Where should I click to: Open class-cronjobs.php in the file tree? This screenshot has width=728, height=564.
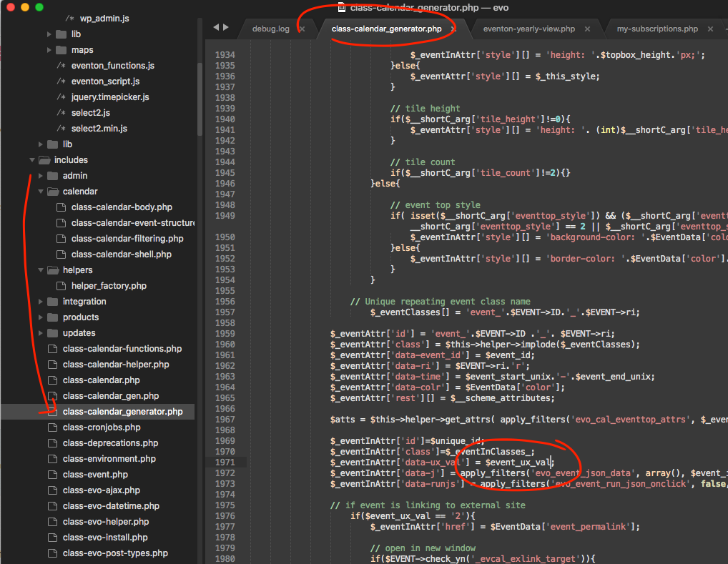[x=102, y=427]
